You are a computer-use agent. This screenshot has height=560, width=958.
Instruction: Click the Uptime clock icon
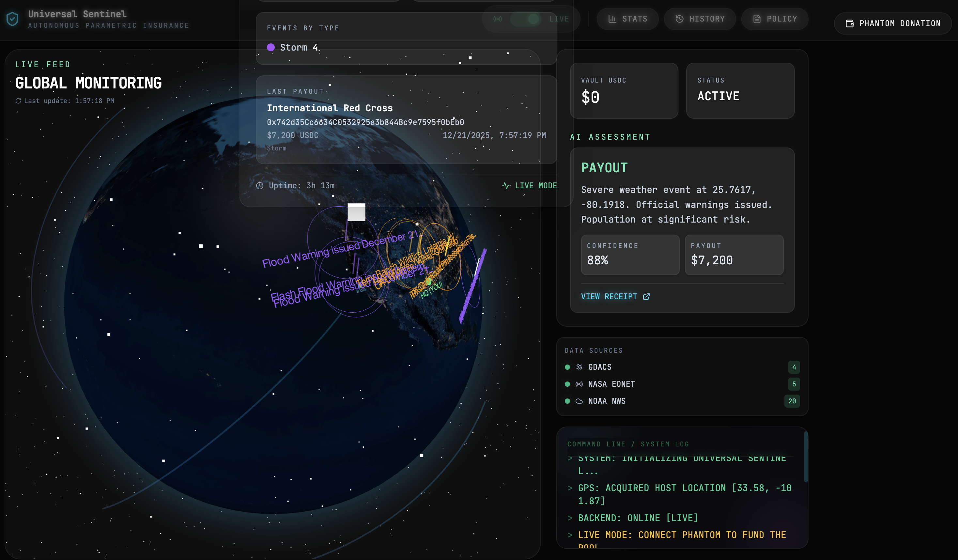click(260, 186)
